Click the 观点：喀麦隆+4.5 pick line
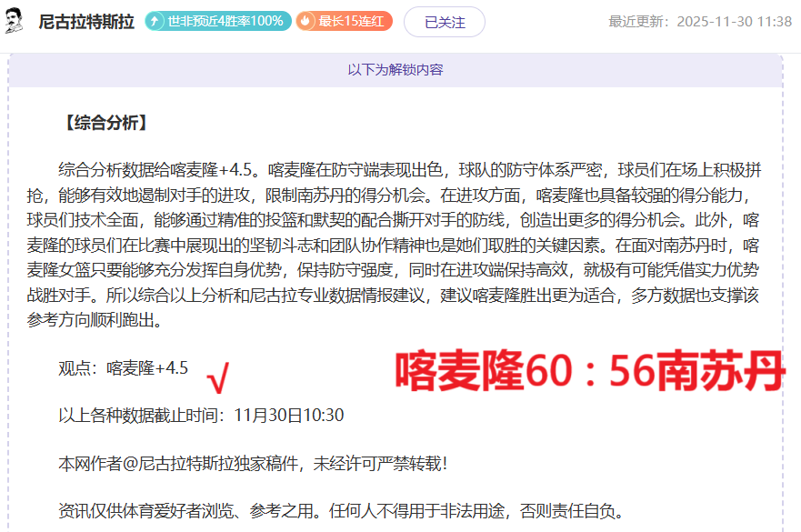This screenshot has width=801, height=532. [124, 367]
